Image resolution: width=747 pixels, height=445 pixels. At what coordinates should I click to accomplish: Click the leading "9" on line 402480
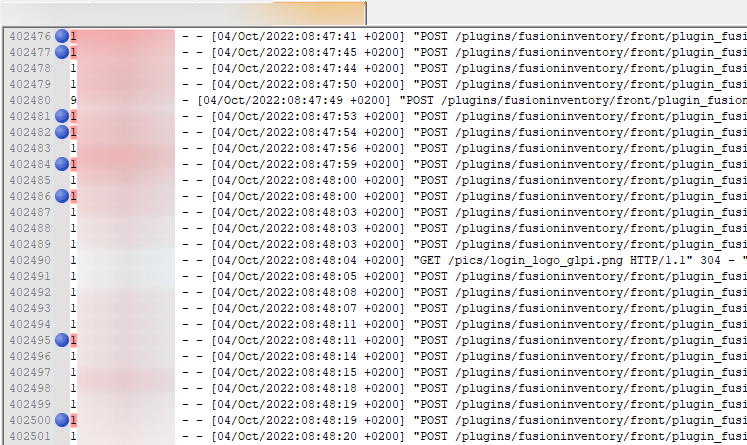73,100
